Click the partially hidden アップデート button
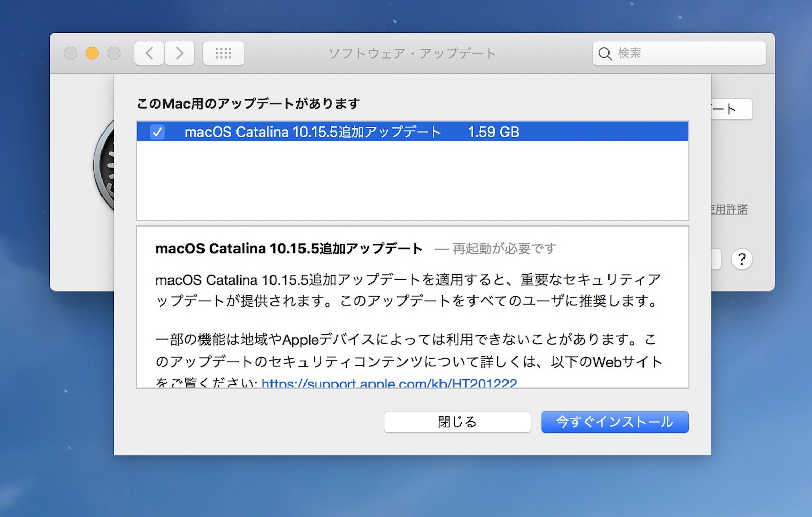812x517 pixels. click(731, 109)
